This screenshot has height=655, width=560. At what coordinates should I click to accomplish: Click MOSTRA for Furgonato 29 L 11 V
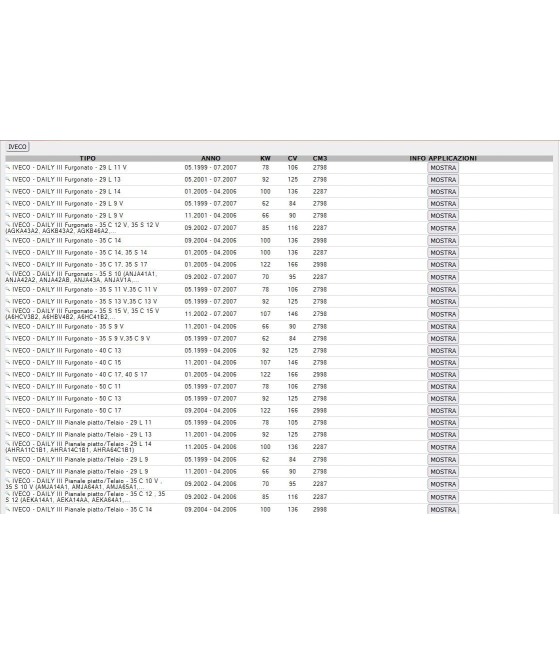[x=443, y=168]
